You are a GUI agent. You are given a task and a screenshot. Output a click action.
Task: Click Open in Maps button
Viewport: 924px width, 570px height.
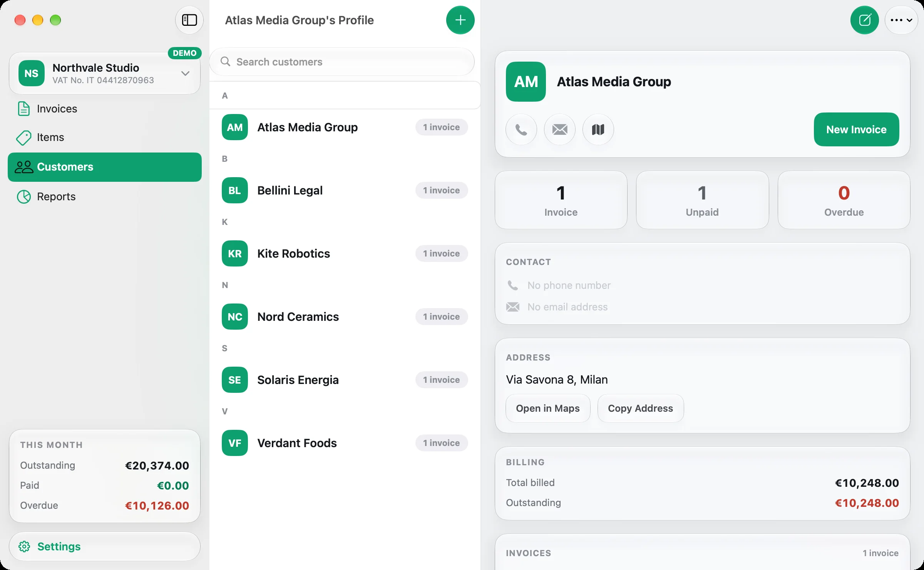point(548,408)
